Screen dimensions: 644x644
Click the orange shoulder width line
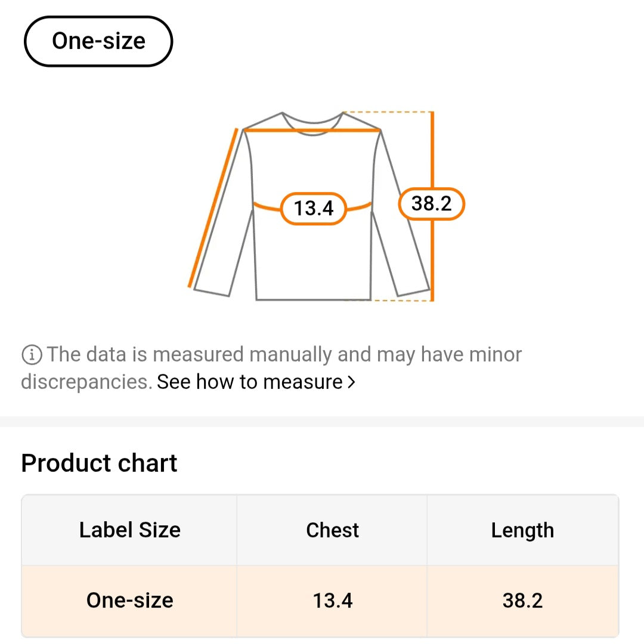pyautogui.click(x=312, y=129)
